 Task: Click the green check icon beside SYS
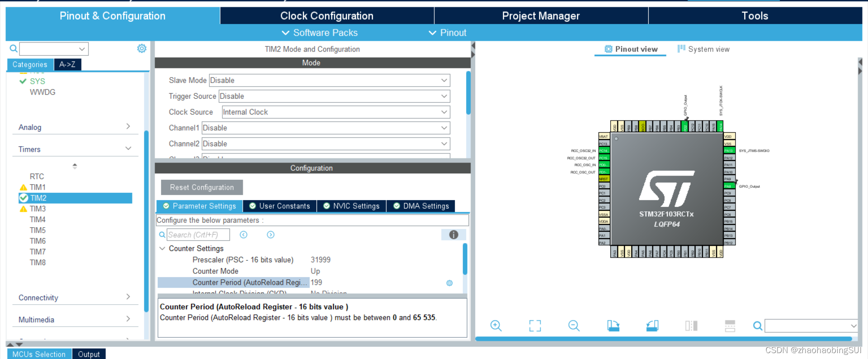pos(23,81)
